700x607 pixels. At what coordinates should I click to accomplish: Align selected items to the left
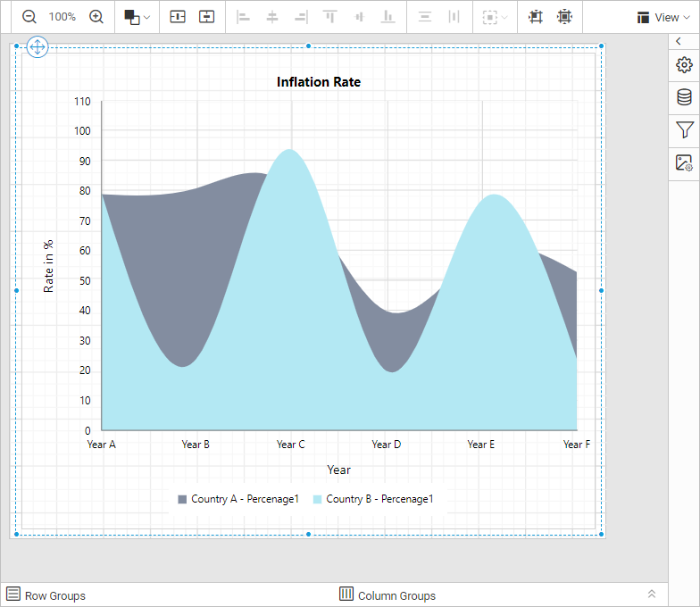[243, 17]
